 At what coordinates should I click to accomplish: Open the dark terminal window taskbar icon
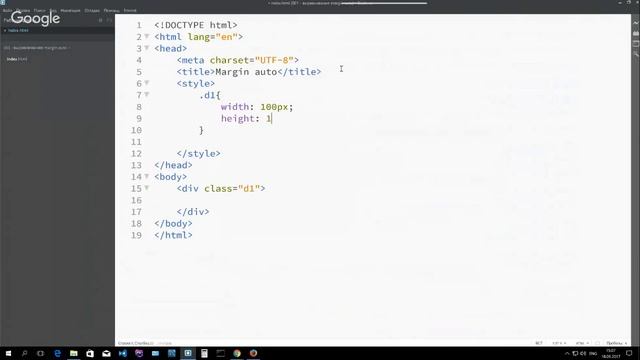coord(220,353)
